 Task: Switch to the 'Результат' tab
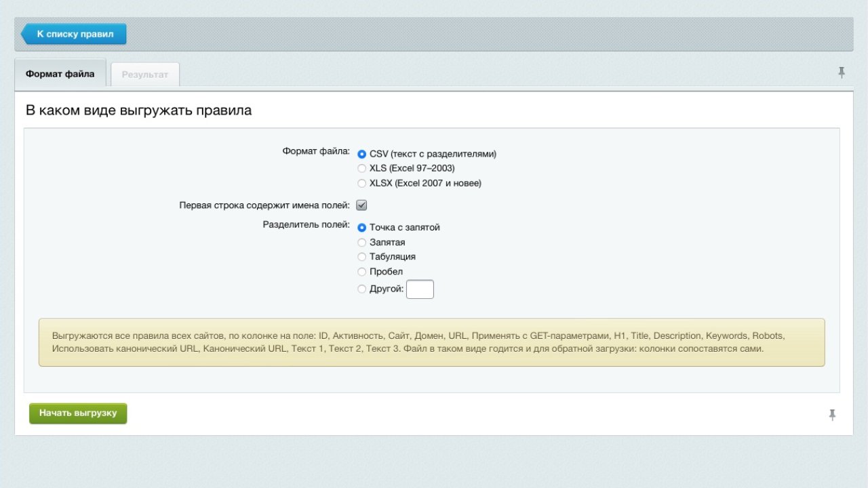[x=145, y=75]
